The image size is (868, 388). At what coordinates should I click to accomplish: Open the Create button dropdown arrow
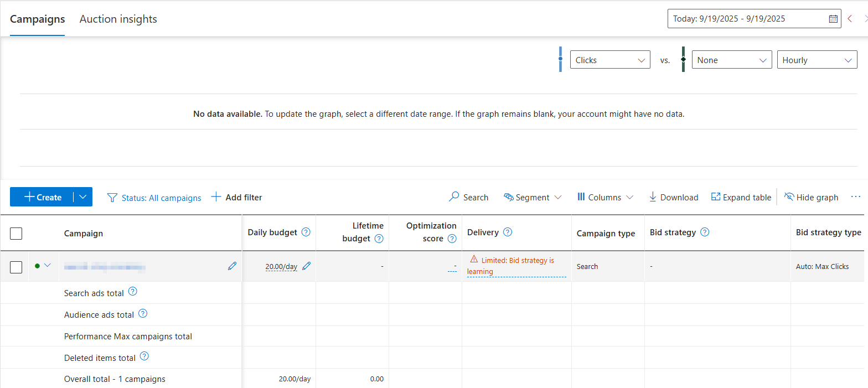click(x=83, y=197)
